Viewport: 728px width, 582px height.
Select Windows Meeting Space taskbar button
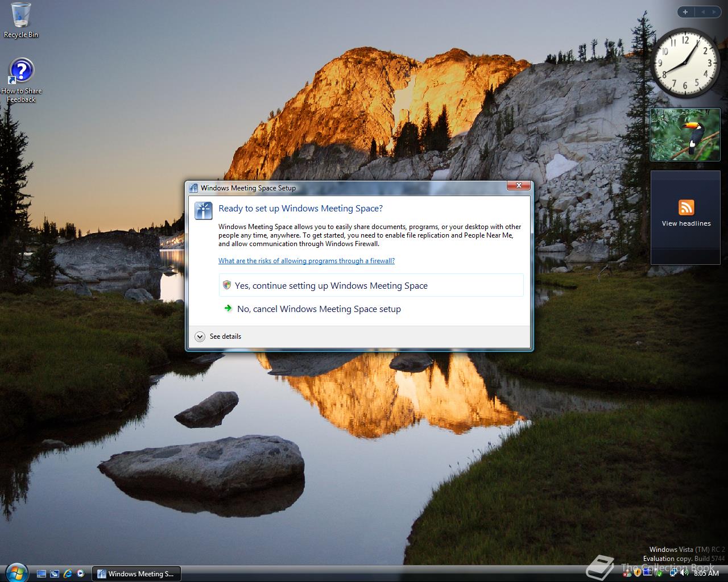pos(136,573)
